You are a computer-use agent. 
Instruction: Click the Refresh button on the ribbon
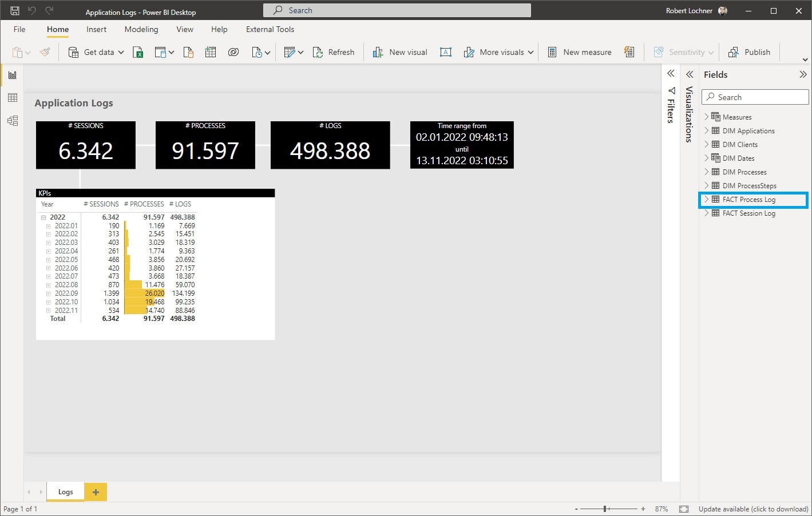pos(334,52)
